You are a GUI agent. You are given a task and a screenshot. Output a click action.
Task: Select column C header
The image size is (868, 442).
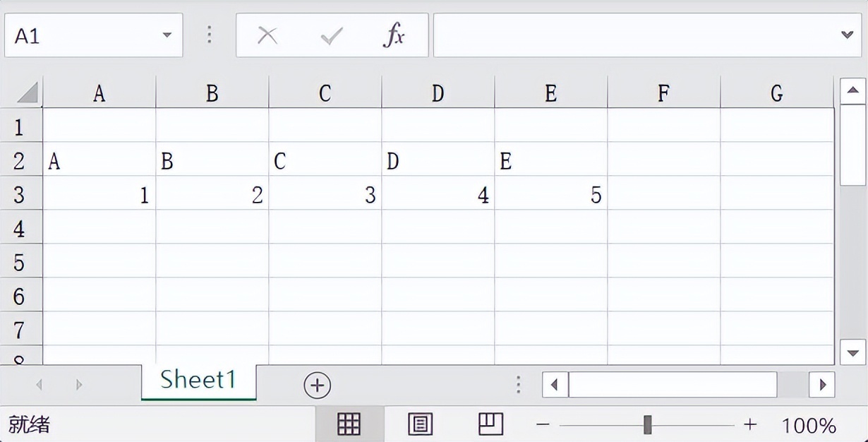pyautogui.click(x=325, y=92)
